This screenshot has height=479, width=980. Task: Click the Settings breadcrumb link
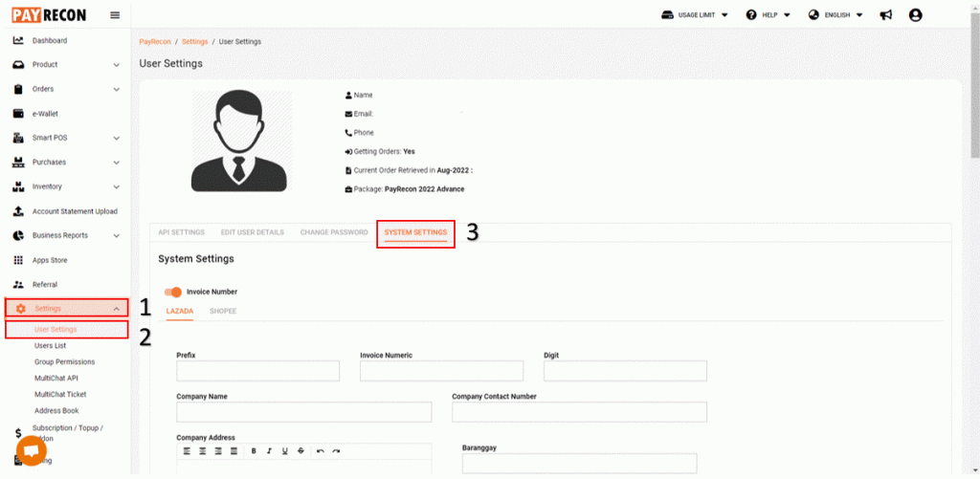pos(195,42)
